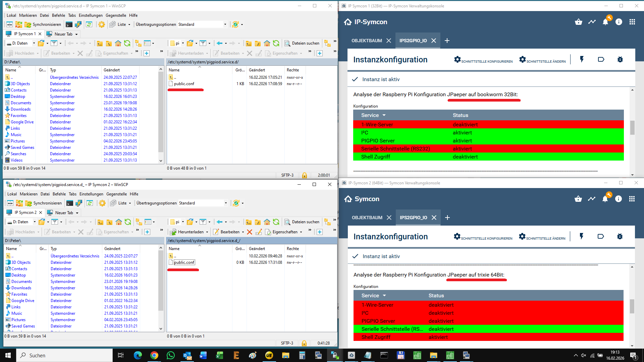
Task: Click lightning bolt action icon in lower Symcon console
Action: (582, 236)
